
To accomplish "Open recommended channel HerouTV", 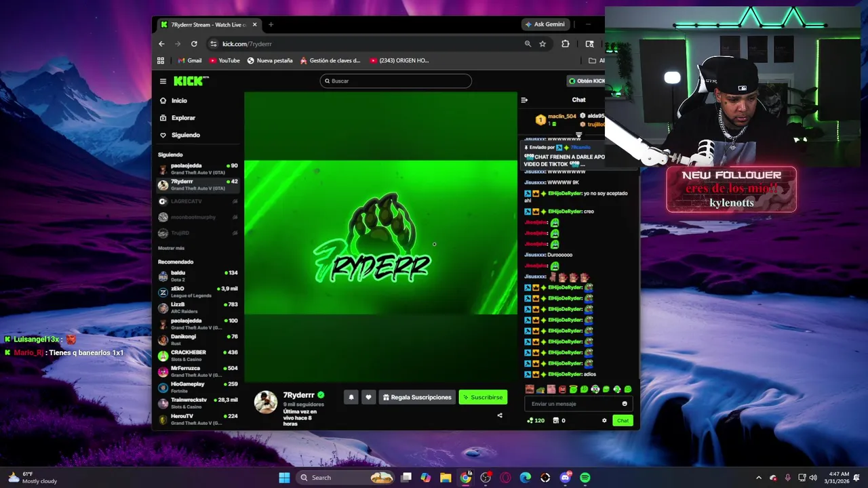I will coord(198,419).
